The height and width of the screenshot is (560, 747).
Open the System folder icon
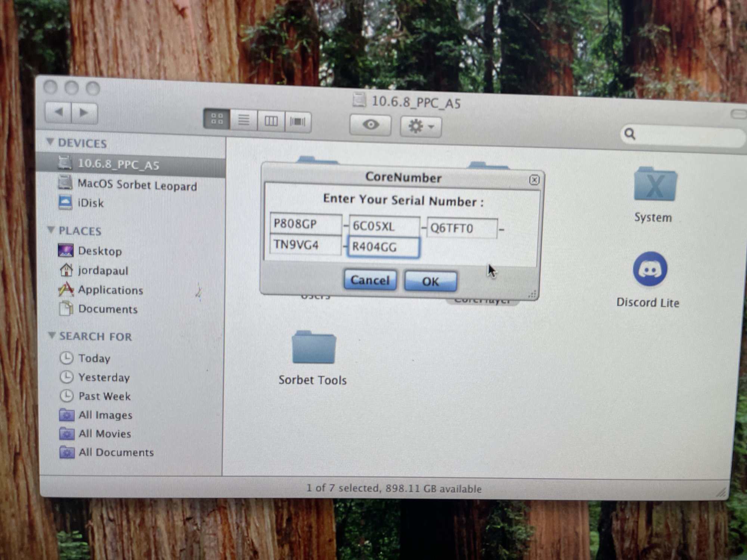coord(655,186)
